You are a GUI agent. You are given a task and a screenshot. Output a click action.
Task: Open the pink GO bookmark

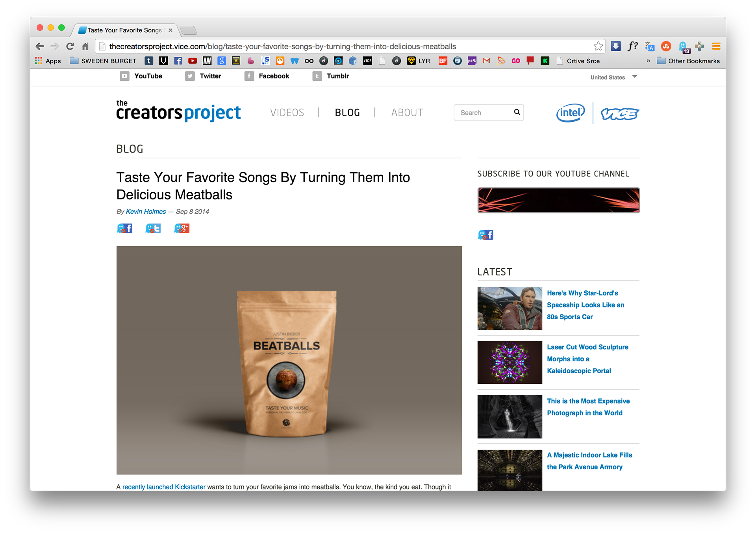(x=515, y=61)
